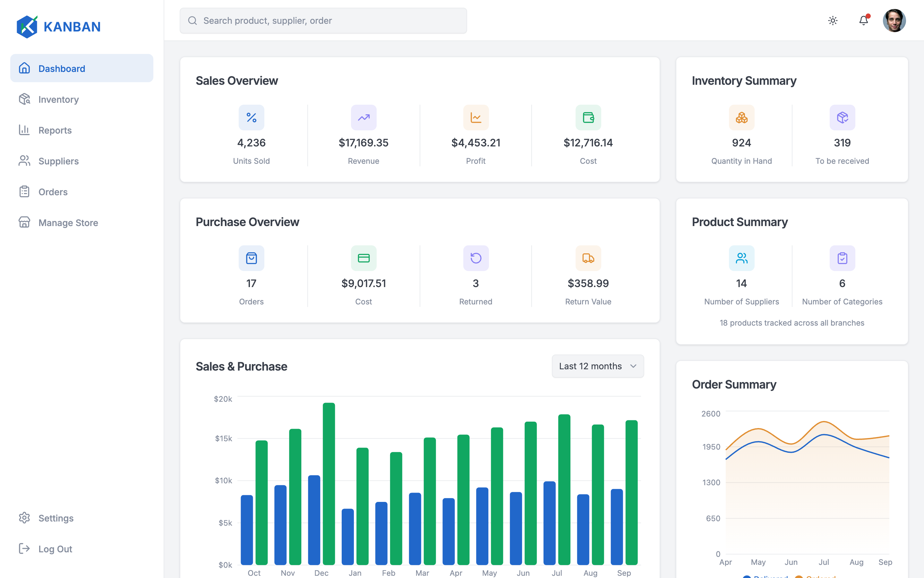
Task: Click the Sales Overview heading
Action: coord(237,81)
